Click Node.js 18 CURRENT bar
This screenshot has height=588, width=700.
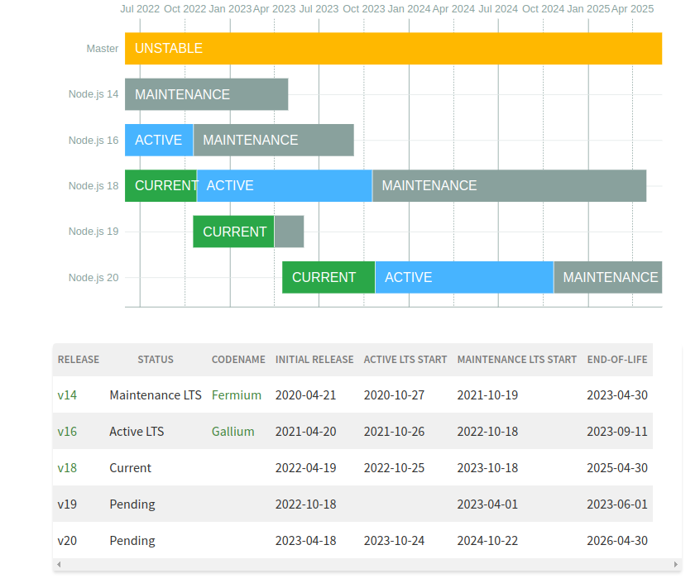[x=161, y=186]
